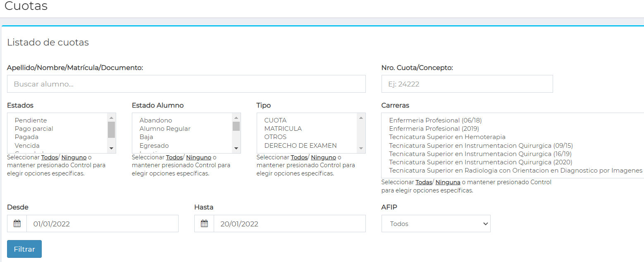Click Todos link under Estado Alumno
Screen dimensions: 644x262
tap(174, 157)
